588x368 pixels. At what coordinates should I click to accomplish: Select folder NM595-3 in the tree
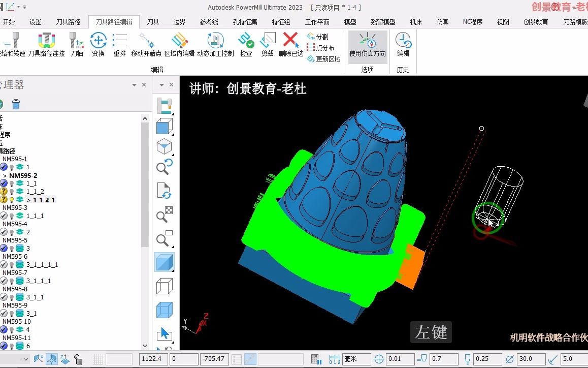[15, 208]
